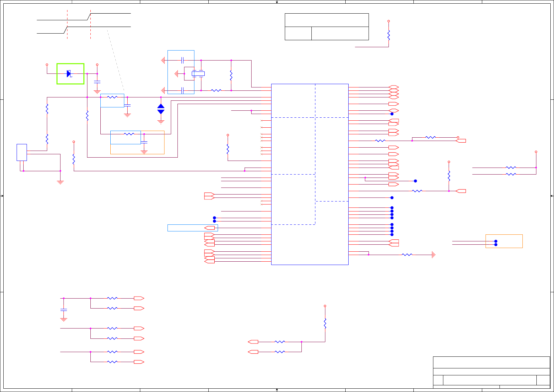Click the upper blue test point inside the right orange box

(x=496, y=241)
